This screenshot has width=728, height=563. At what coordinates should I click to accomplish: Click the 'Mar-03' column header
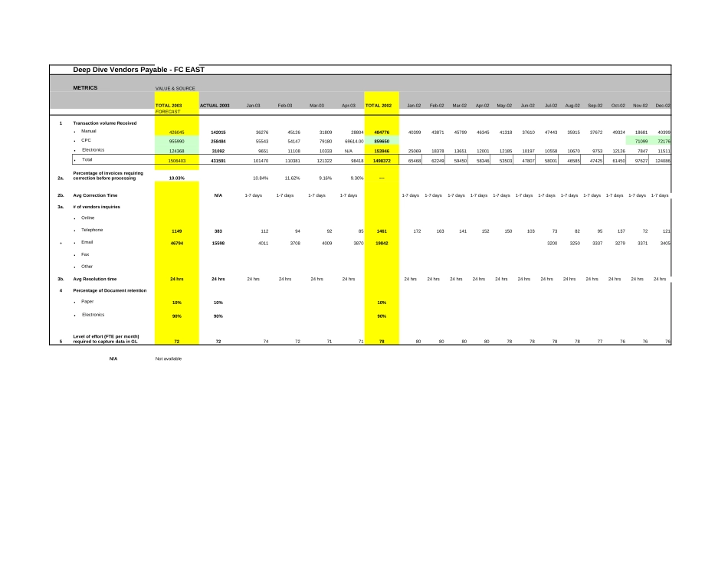(x=316, y=106)
